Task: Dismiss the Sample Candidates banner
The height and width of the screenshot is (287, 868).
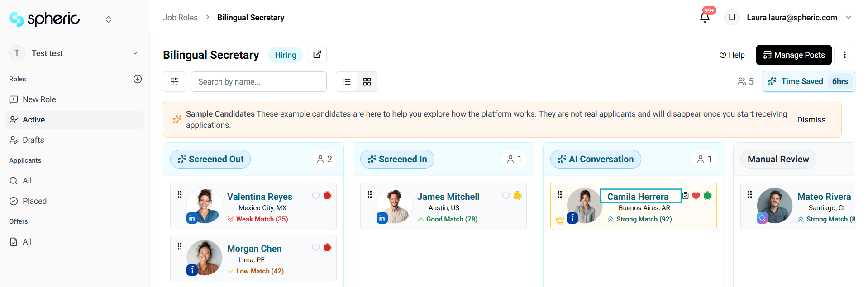Action: pos(811,120)
